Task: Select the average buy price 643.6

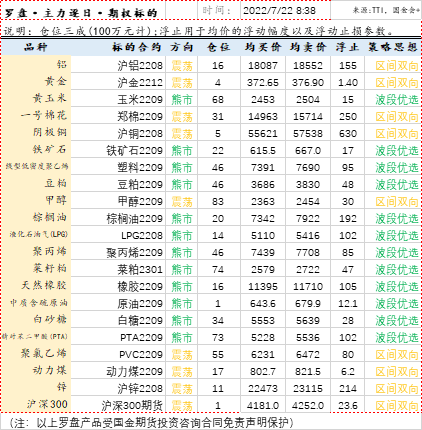Action: tap(263, 304)
